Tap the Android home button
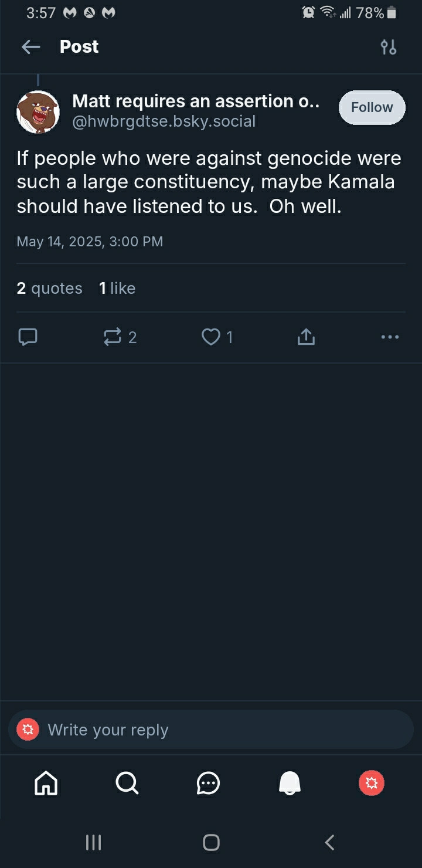The width and height of the screenshot is (422, 868). 211,843
